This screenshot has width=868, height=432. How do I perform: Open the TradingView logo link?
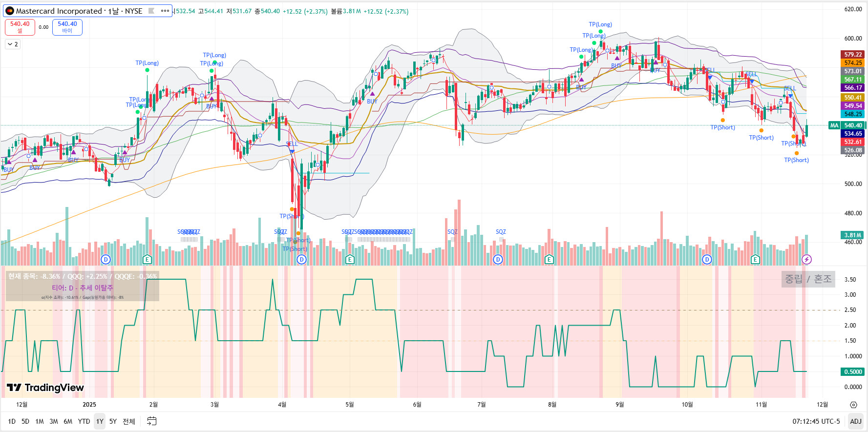45,388
